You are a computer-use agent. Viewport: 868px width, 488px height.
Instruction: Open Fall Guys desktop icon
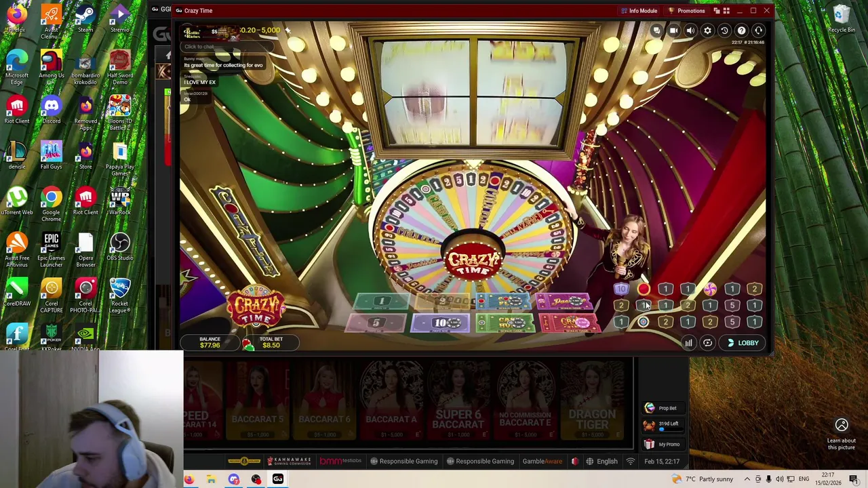pyautogui.click(x=51, y=155)
